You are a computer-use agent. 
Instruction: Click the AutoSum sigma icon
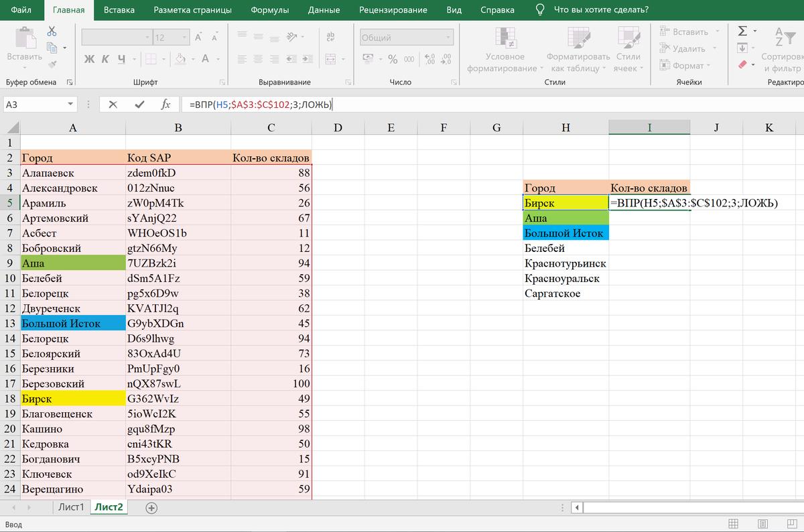[742, 31]
